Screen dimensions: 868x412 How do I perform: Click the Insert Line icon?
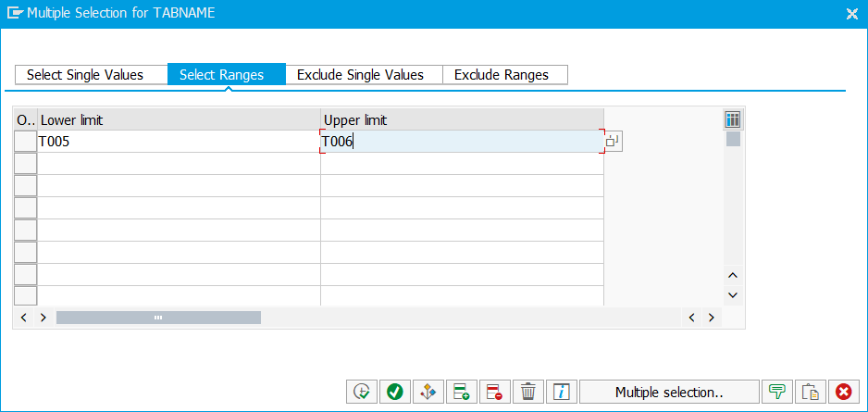(x=462, y=392)
